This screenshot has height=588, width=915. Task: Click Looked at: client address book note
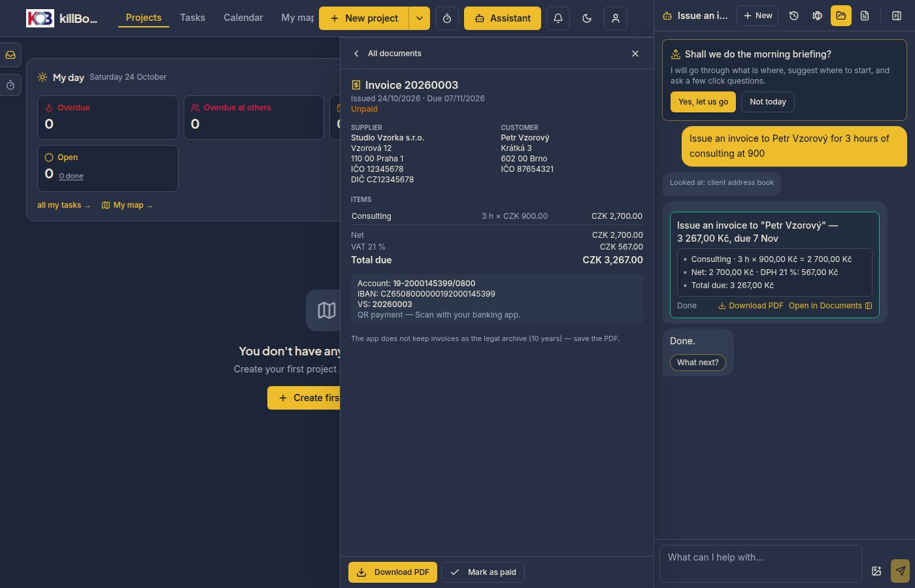tap(722, 183)
